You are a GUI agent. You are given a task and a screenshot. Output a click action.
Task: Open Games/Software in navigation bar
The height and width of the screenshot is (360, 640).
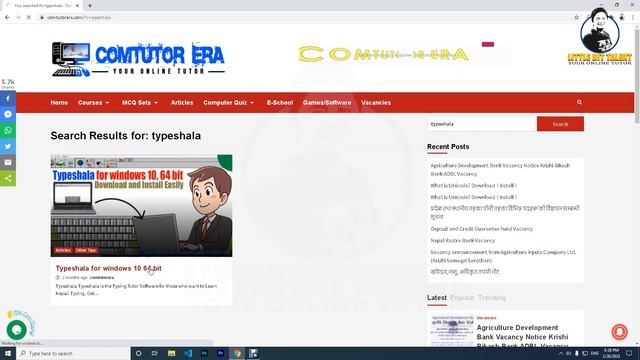click(327, 102)
